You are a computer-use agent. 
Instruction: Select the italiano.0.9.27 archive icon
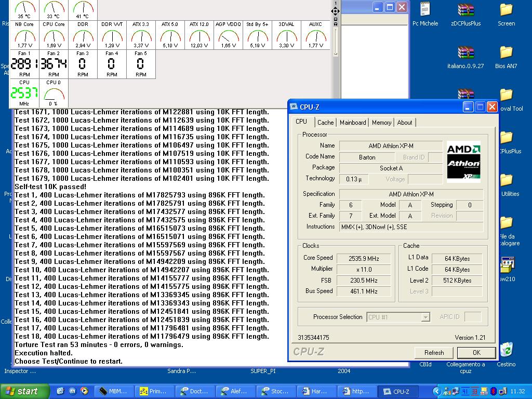466,52
